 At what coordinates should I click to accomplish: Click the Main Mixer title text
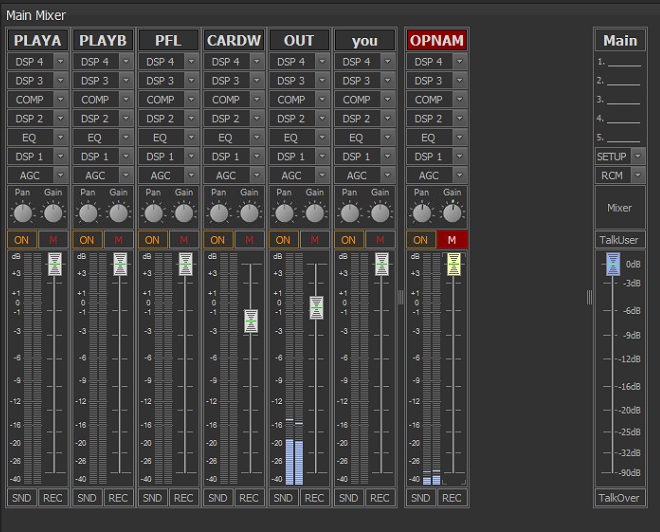coord(36,16)
